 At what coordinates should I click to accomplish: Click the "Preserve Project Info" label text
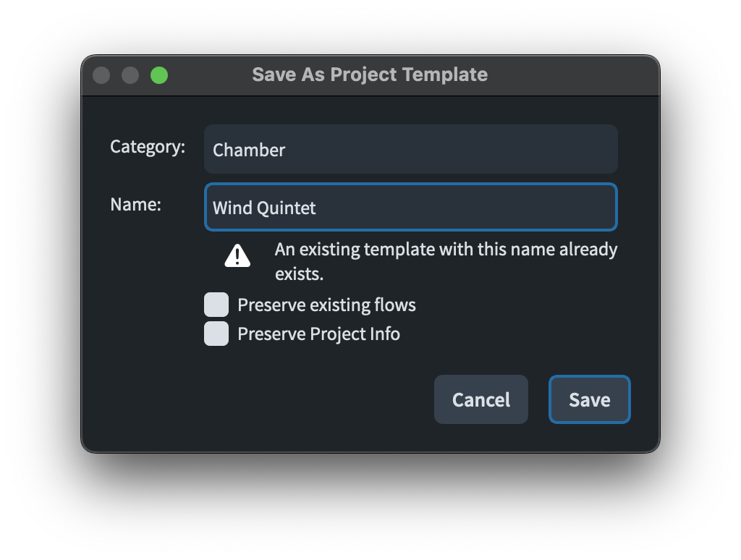tap(318, 334)
